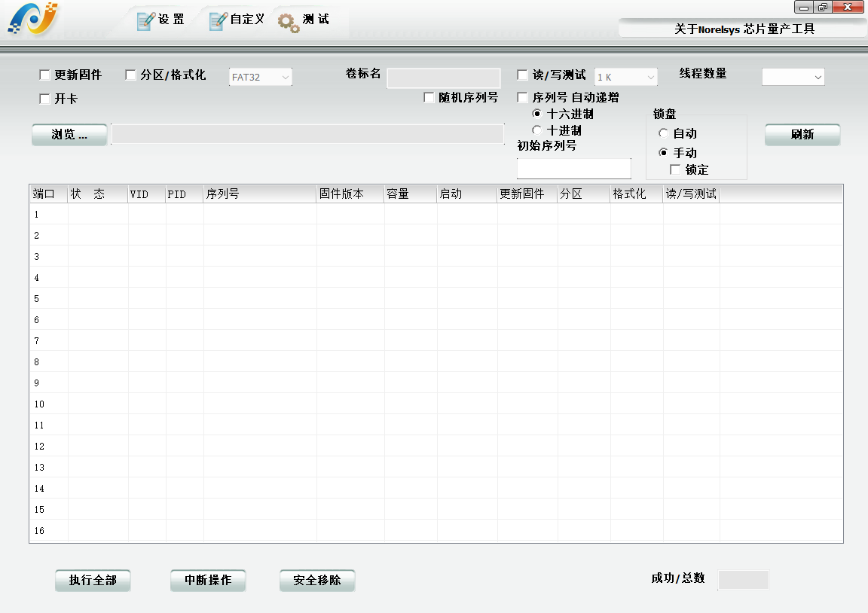Viewport: 868px width, 613px height.
Task: Enable the 分区/格式化 checkbox
Action: (130, 75)
